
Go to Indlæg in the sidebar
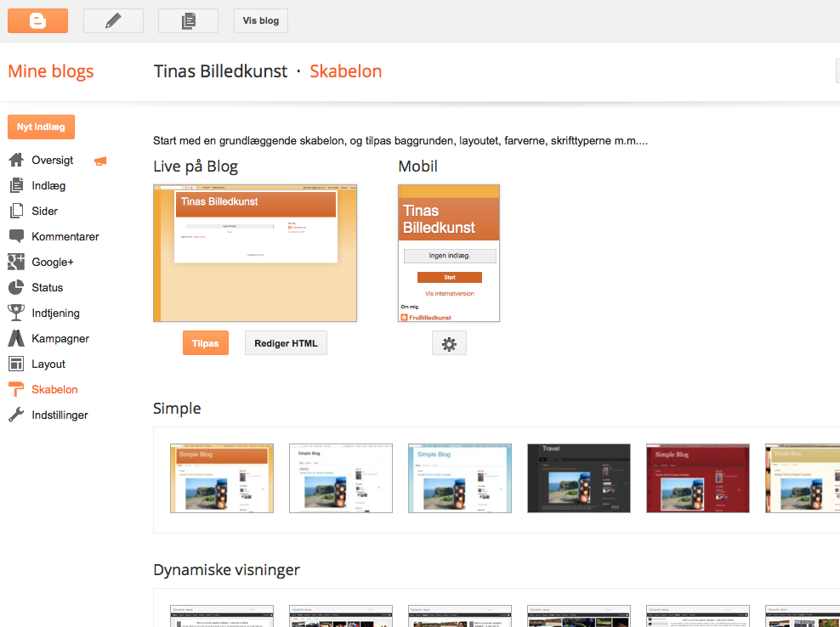(48, 186)
